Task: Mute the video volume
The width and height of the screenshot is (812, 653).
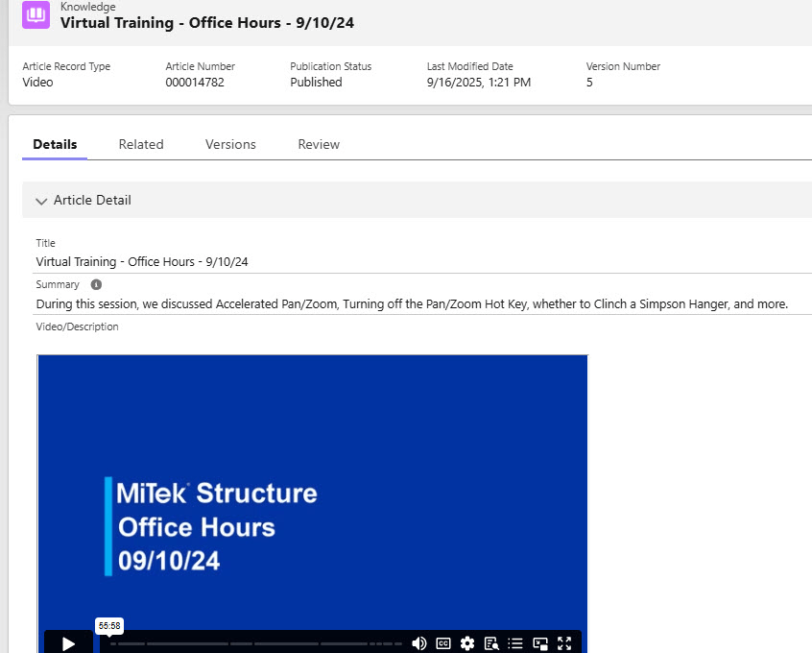Action: 418,643
